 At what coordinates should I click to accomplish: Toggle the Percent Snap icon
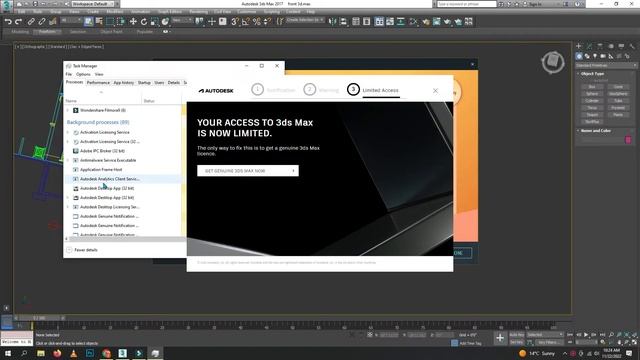click(257, 22)
